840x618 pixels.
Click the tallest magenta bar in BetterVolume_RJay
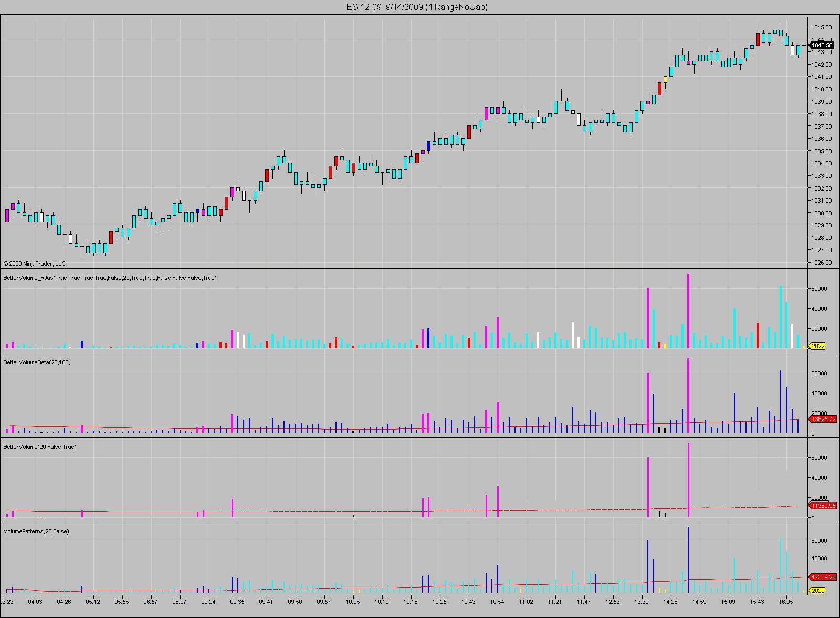[688, 311]
